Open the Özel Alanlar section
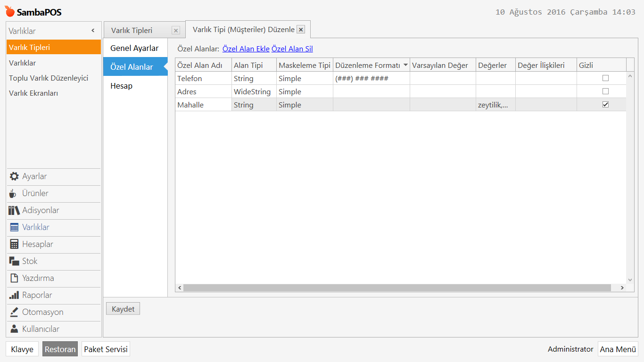Image resolution: width=644 pixels, height=362 pixels. pyautogui.click(x=135, y=67)
